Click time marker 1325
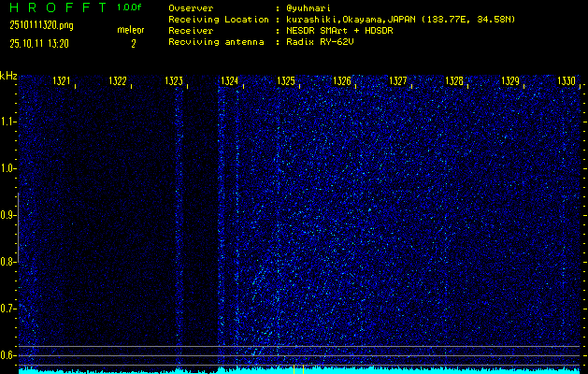The height and width of the screenshot is (374, 588). pos(286,81)
